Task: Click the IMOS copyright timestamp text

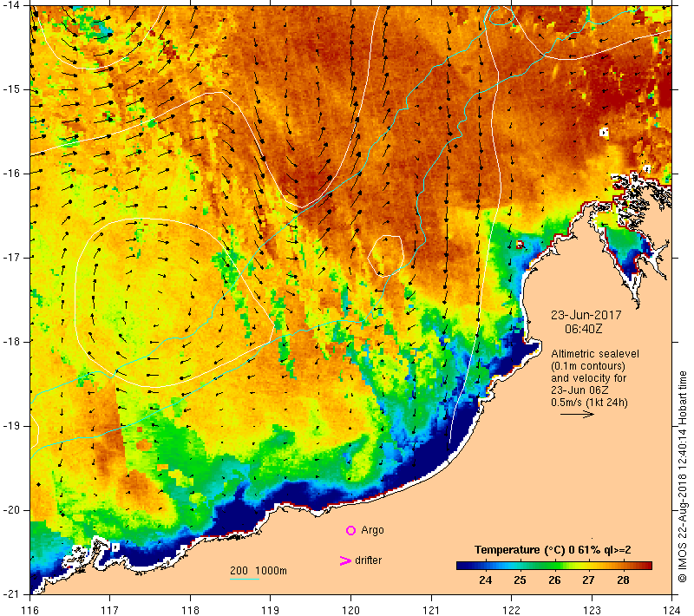Action: pos(682,477)
